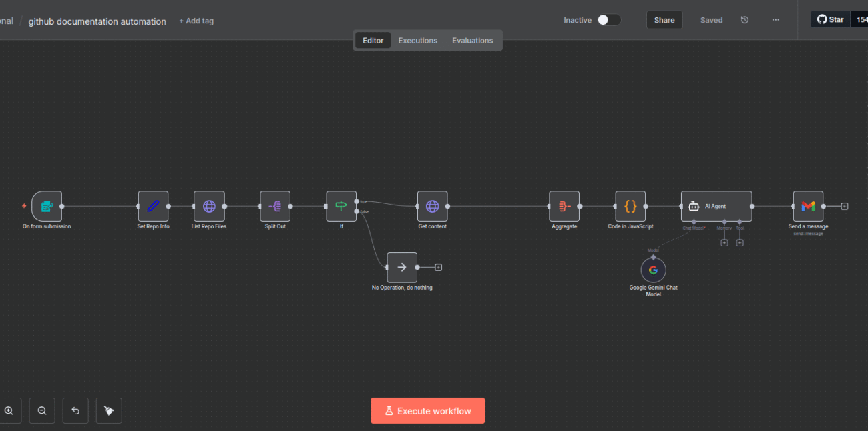This screenshot has width=868, height=431.
Task: Select the Google Gemini Chat Model node
Action: 653,270
